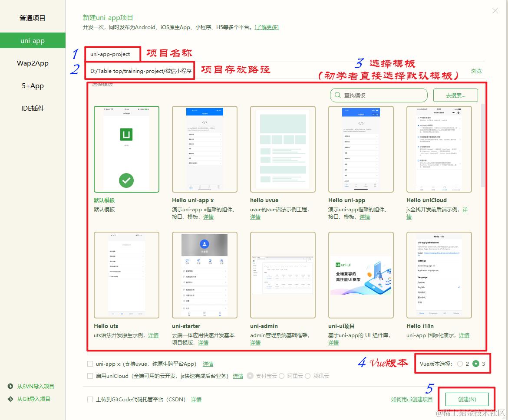Click 浏览 to browse for folder
Viewport: 508px width, 420px height.
point(476,71)
